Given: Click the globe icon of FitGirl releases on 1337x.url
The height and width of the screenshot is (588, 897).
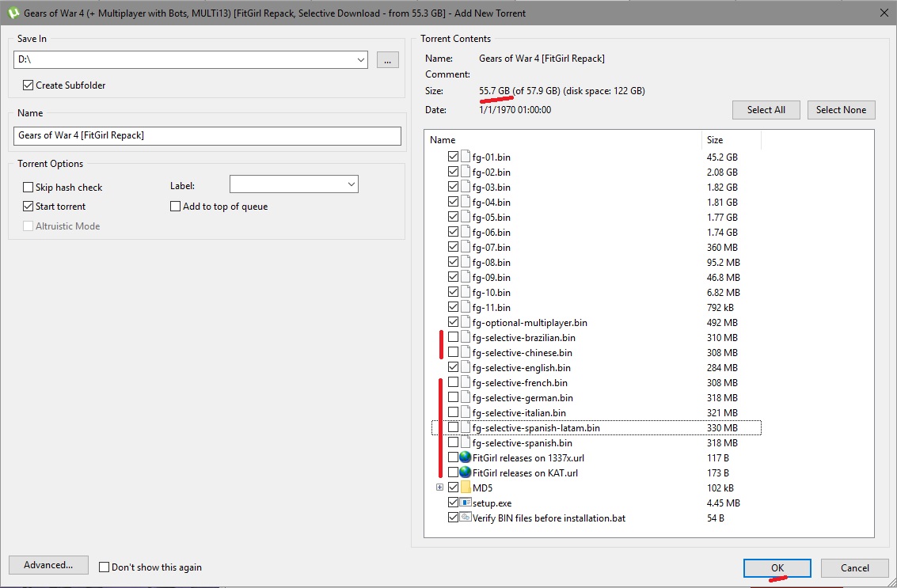Looking at the screenshot, I should [465, 457].
